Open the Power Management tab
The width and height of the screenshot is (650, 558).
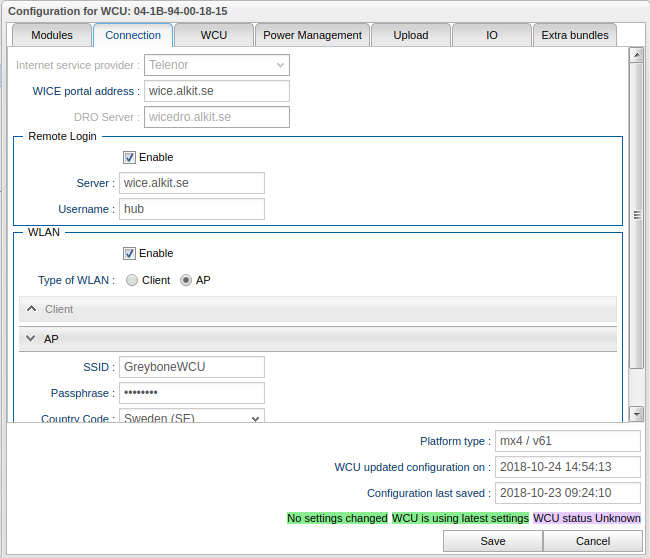[312, 35]
